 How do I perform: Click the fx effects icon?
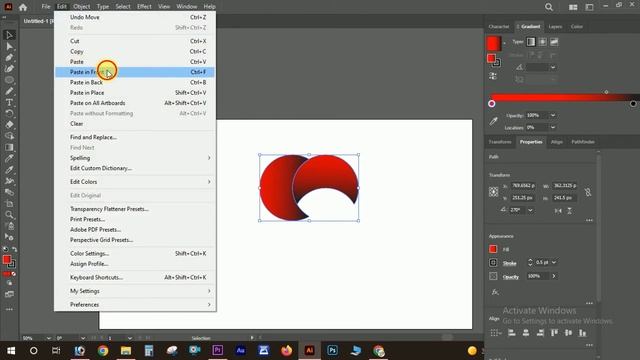click(495, 292)
